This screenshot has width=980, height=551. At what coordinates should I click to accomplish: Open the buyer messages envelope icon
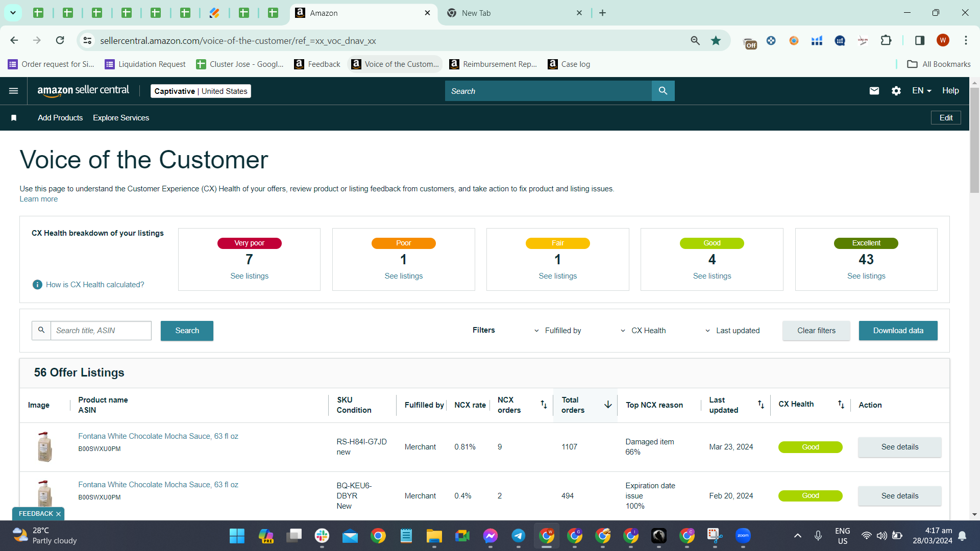click(874, 91)
